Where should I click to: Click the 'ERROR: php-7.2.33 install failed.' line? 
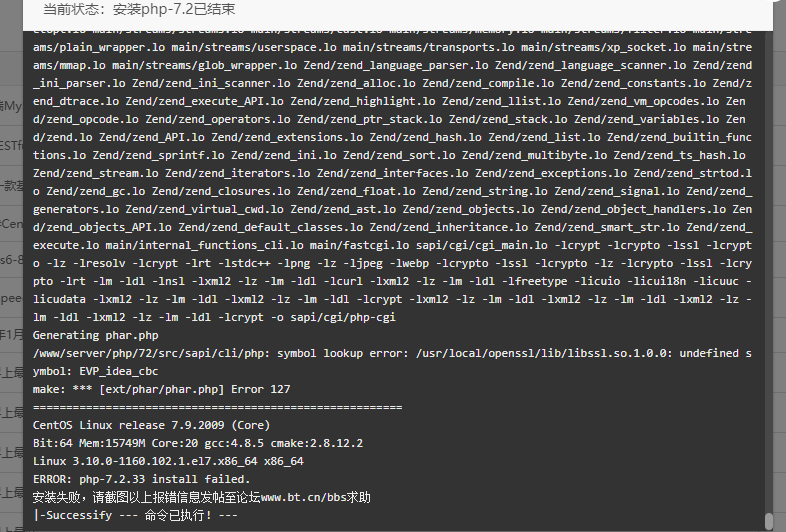(141, 479)
